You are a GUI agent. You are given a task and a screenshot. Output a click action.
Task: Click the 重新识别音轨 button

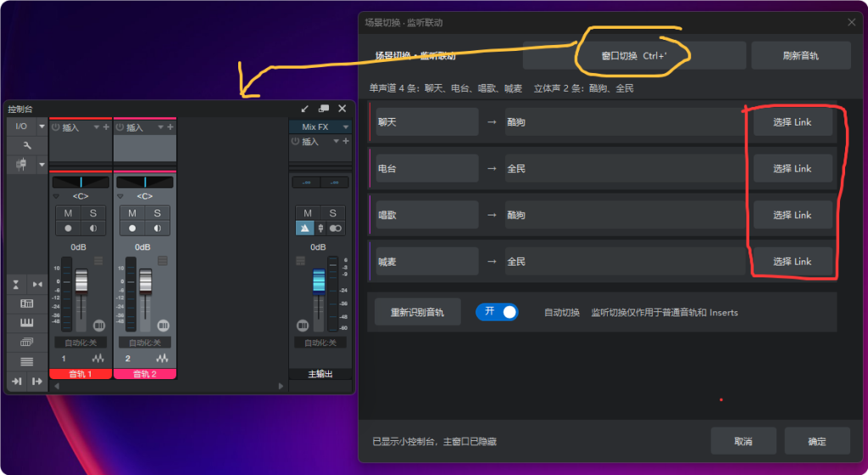[417, 312]
